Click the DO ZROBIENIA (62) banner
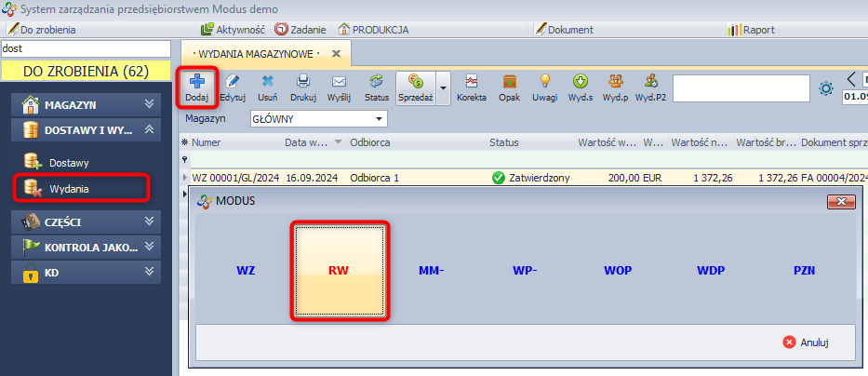Viewport: 868px width, 376px height. [x=86, y=71]
